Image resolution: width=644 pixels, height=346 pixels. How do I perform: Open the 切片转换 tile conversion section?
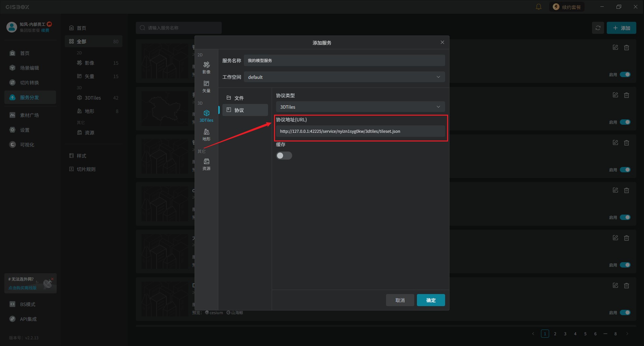click(30, 82)
